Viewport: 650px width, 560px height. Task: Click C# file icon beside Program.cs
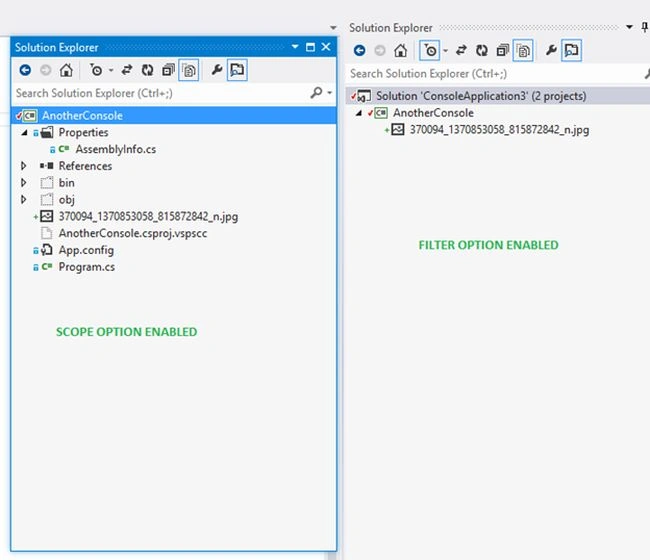(x=47, y=267)
